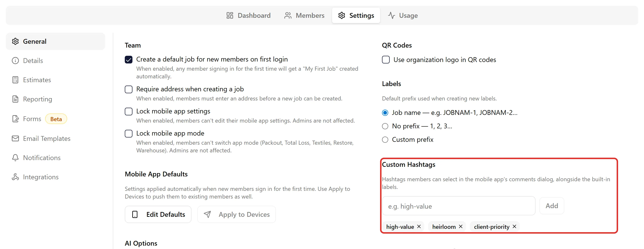
Task: Remove the heirloom hashtag
Action: click(x=461, y=226)
